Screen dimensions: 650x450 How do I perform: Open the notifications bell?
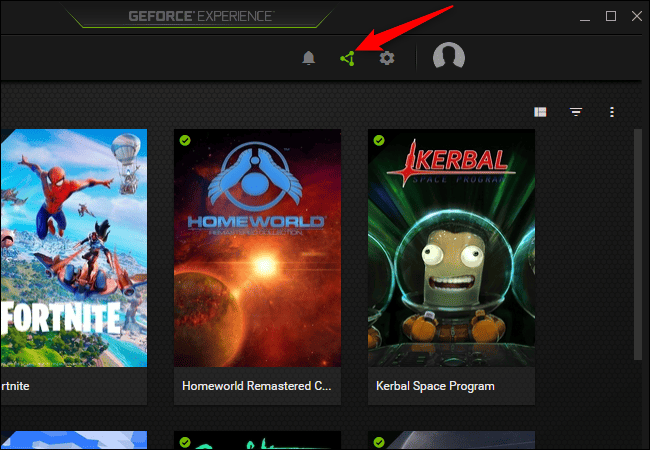pos(308,58)
